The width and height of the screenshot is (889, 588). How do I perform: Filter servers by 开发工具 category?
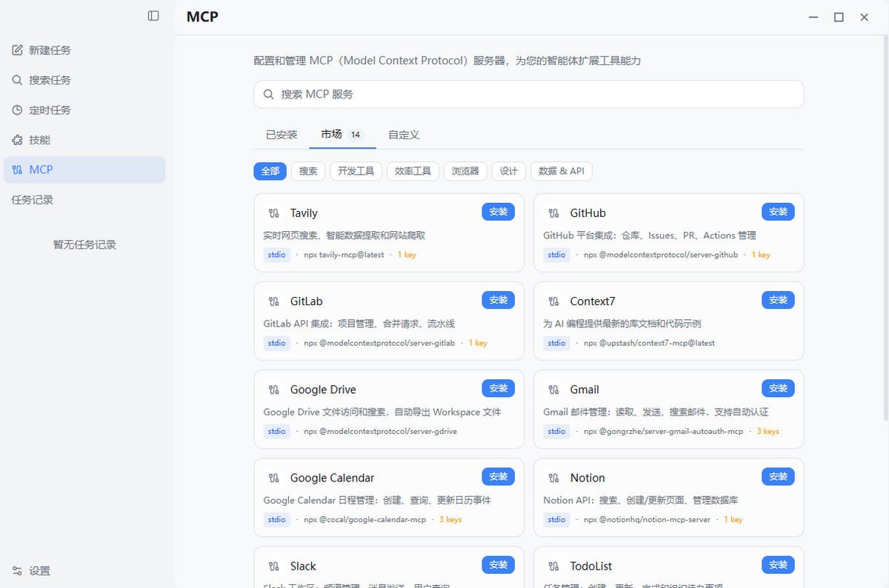tap(356, 171)
